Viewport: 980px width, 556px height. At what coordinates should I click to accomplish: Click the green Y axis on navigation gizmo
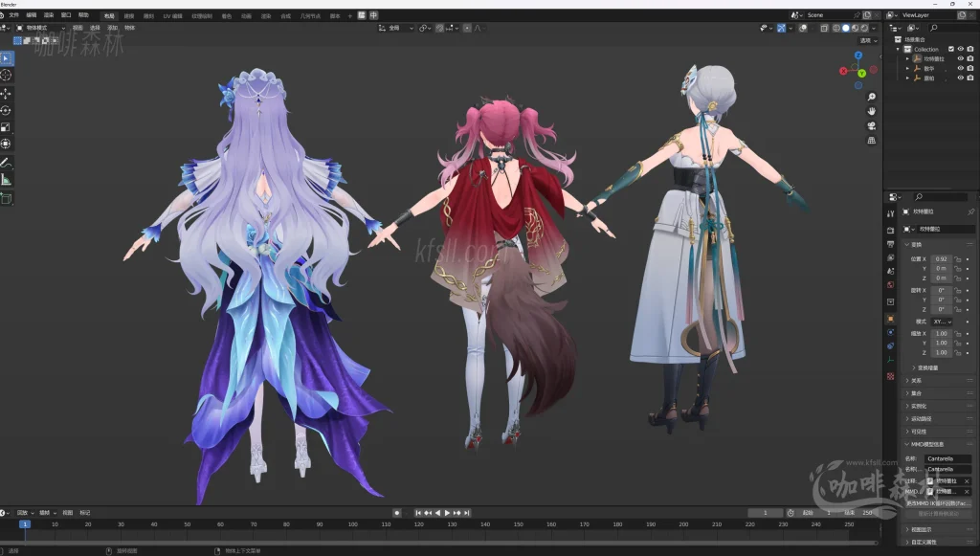(x=862, y=73)
